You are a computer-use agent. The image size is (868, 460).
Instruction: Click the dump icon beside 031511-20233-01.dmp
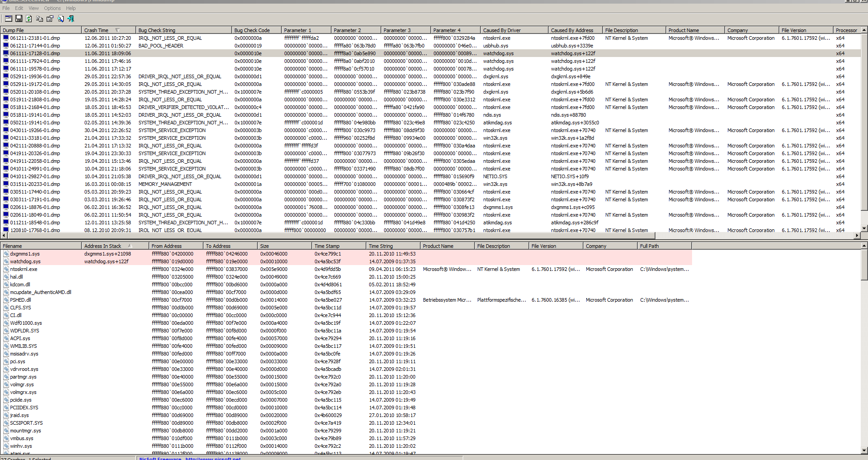pyautogui.click(x=6, y=184)
